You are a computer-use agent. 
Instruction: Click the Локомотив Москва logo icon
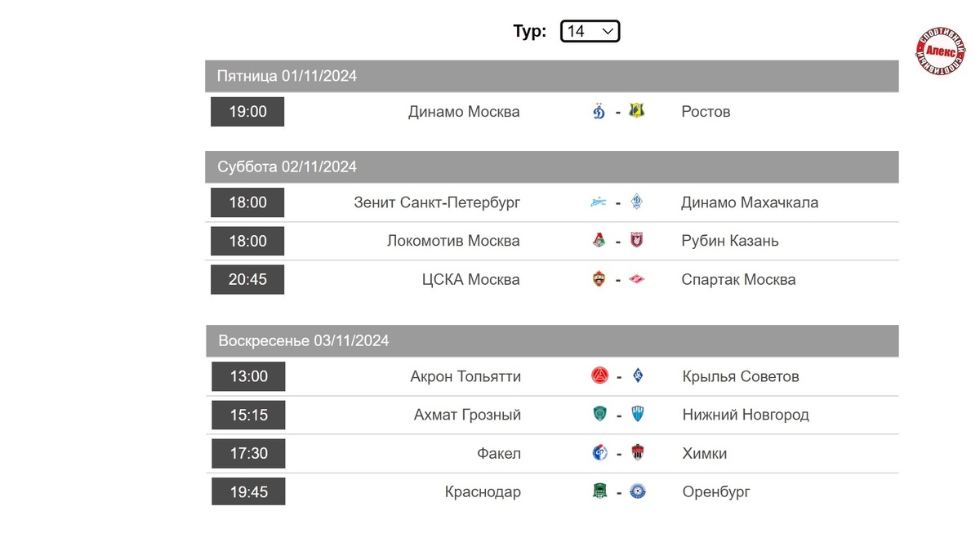coord(599,241)
